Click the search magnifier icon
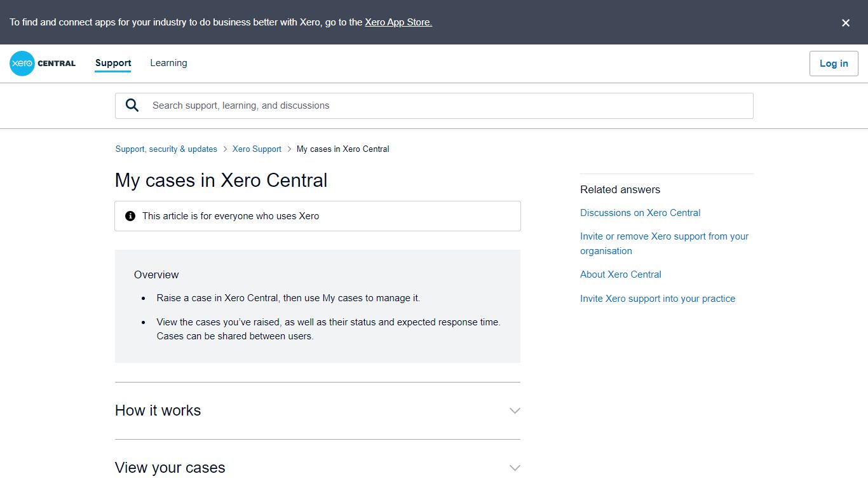This screenshot has height=488, width=868. [x=132, y=105]
